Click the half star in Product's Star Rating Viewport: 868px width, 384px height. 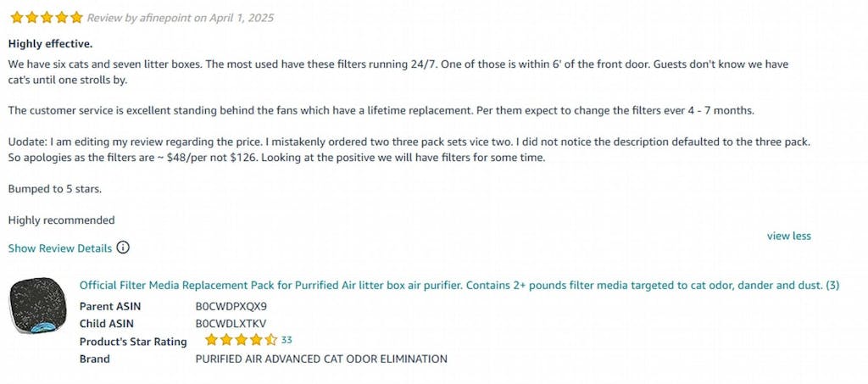click(270, 340)
